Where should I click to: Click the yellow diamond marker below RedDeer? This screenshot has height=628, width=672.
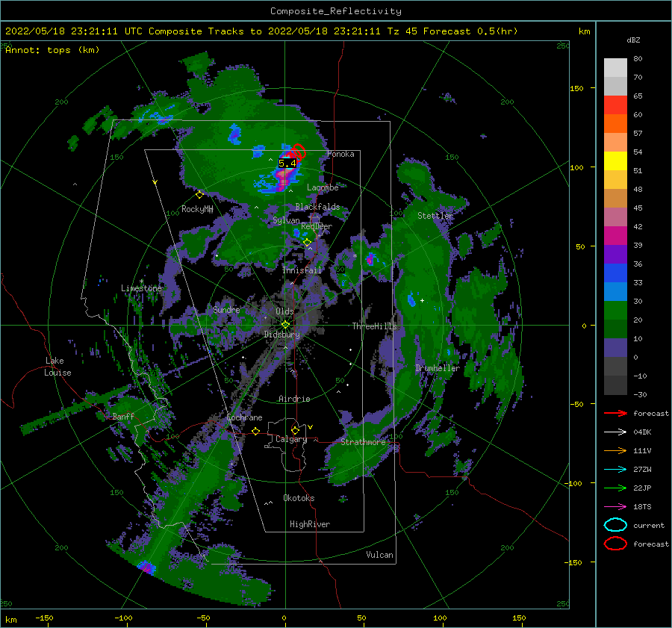(x=307, y=242)
